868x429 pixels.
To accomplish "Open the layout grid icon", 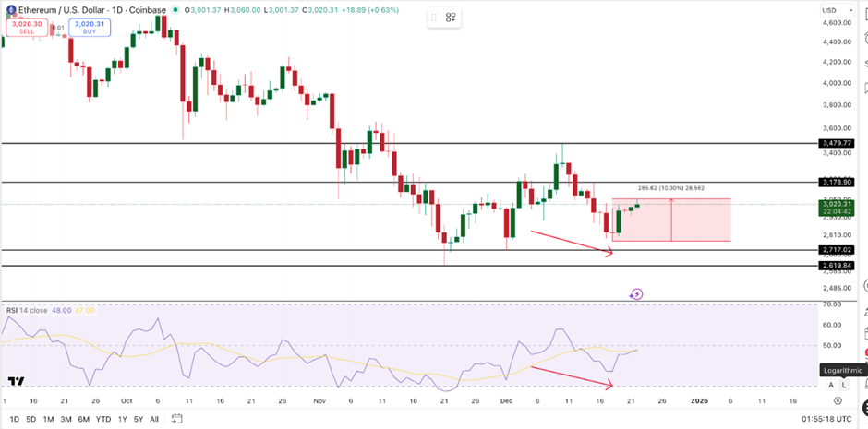I will click(451, 18).
